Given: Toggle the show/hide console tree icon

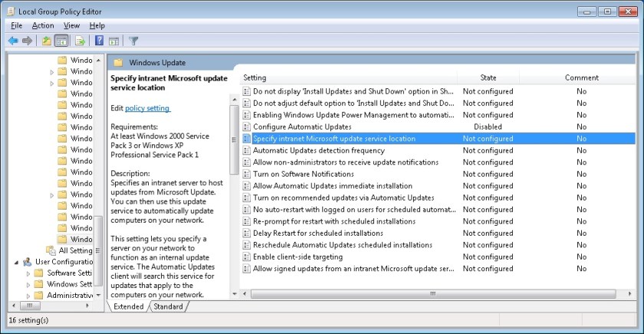Looking at the screenshot, I should coord(61,41).
